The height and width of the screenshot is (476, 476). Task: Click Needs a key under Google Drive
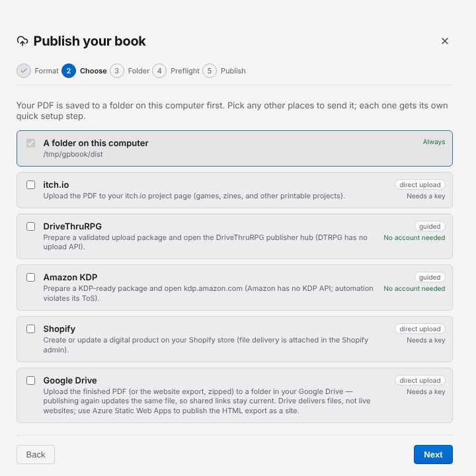coord(426,392)
